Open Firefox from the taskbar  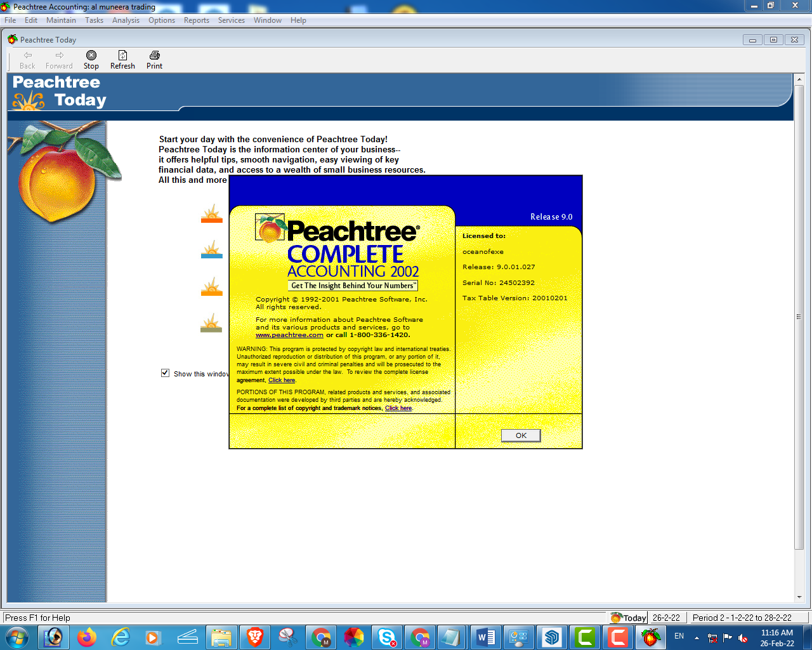point(86,637)
